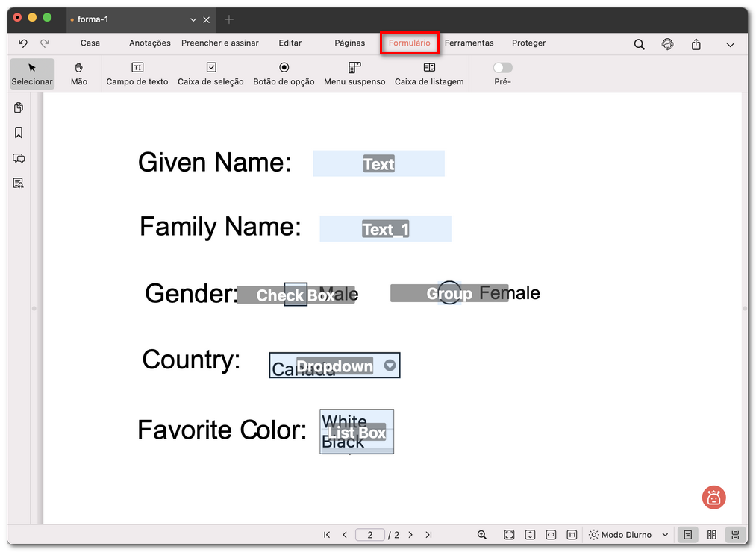Select the Caixa de listagem tool
Viewport: 756px width, 552px height.
[x=429, y=73]
